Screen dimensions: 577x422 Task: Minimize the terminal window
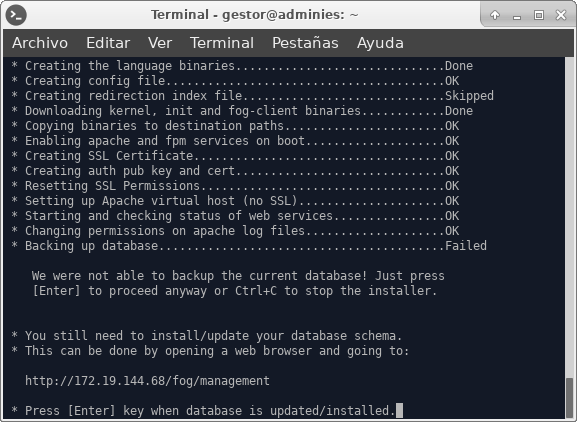tap(517, 16)
